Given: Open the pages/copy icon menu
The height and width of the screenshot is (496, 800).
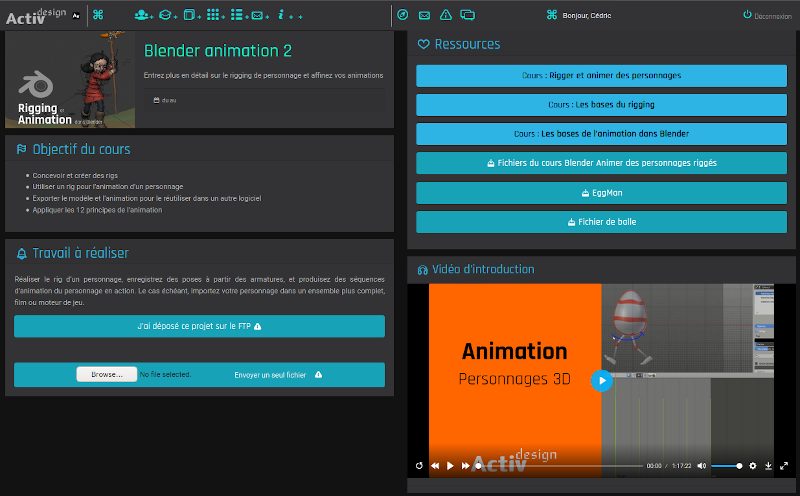Looking at the screenshot, I should (x=191, y=15).
